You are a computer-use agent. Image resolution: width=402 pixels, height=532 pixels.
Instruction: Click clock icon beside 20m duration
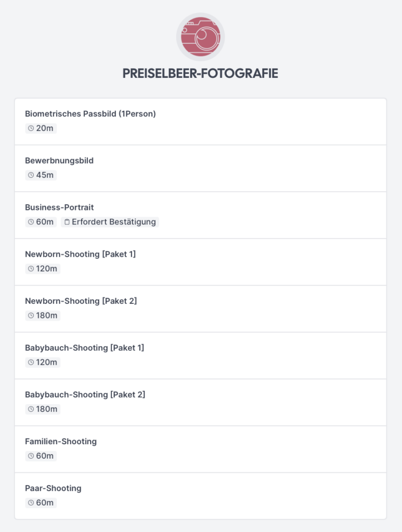click(31, 128)
